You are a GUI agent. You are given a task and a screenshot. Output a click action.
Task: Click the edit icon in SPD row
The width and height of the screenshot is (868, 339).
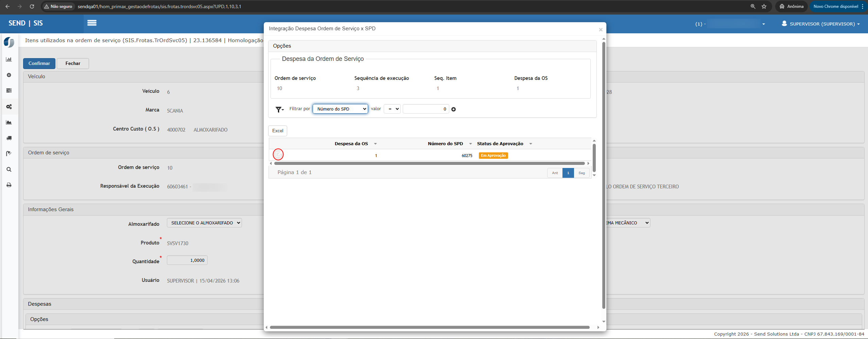pyautogui.click(x=278, y=155)
